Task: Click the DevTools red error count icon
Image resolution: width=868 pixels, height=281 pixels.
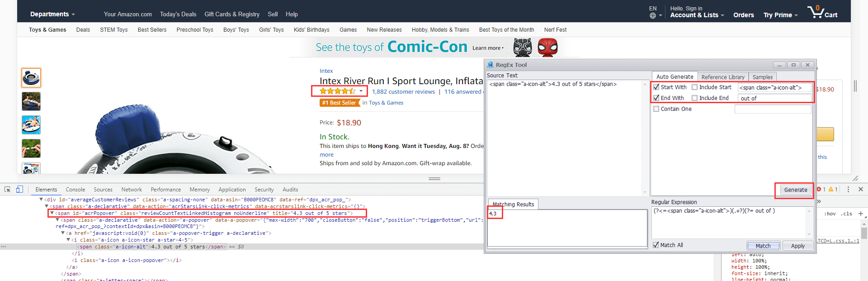Action: (x=819, y=189)
